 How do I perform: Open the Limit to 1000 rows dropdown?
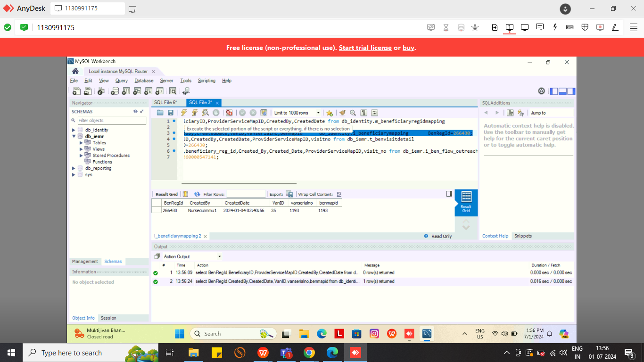[x=297, y=113]
